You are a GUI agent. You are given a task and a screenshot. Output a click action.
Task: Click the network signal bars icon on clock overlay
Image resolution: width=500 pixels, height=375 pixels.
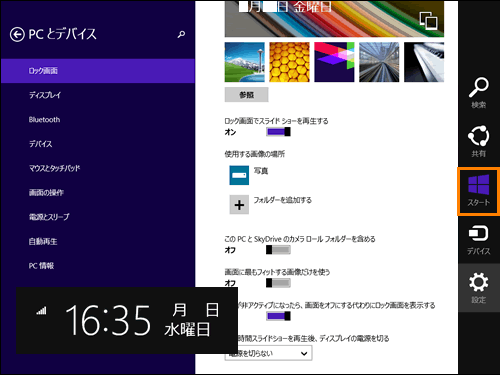click(x=41, y=311)
